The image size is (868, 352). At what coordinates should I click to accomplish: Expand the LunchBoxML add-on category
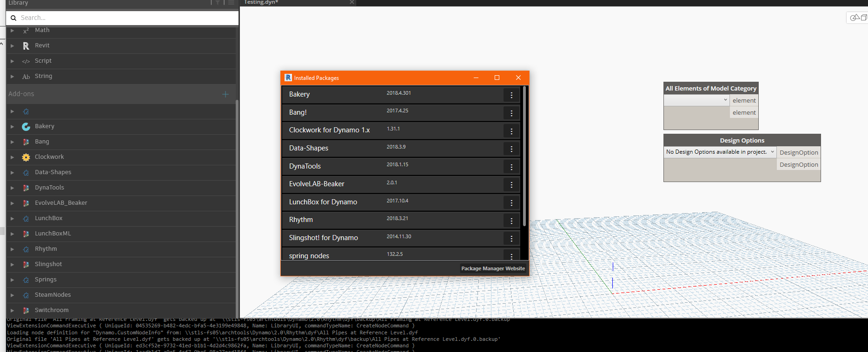pyautogui.click(x=13, y=234)
